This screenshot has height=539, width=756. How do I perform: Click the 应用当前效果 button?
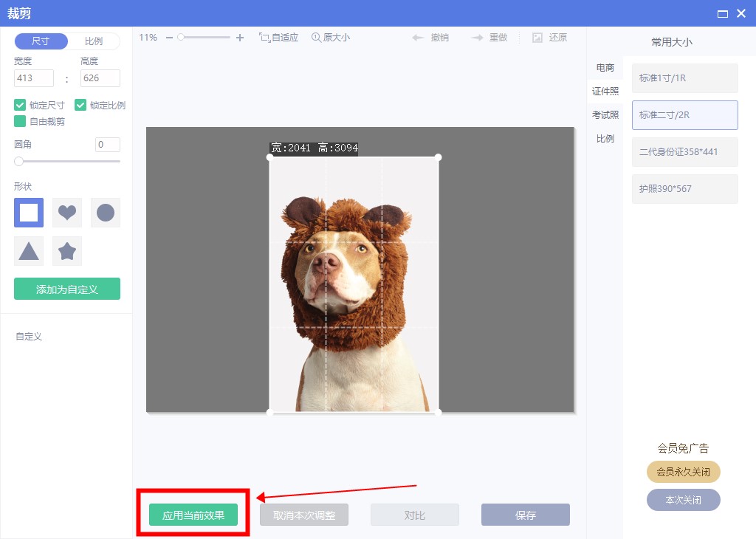pyautogui.click(x=193, y=515)
